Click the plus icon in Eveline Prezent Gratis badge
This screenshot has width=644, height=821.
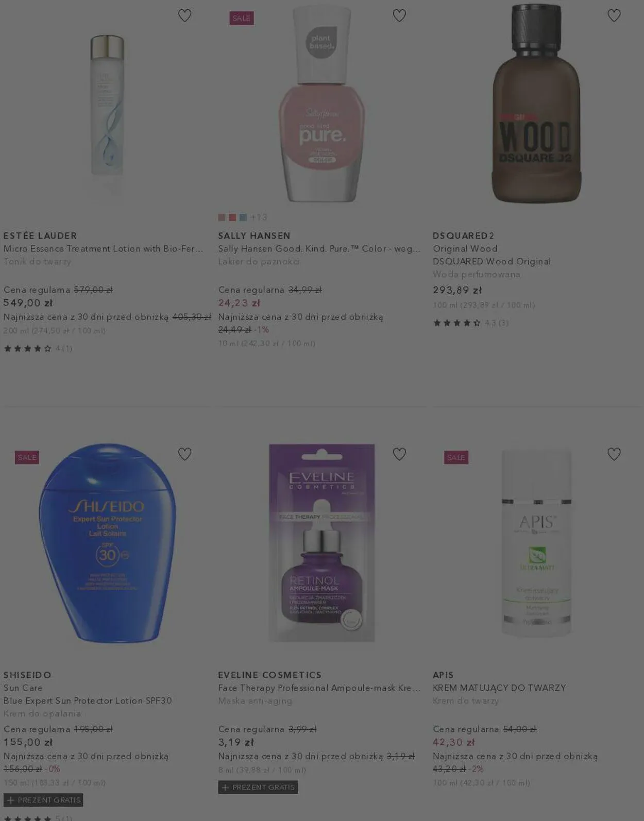point(225,787)
